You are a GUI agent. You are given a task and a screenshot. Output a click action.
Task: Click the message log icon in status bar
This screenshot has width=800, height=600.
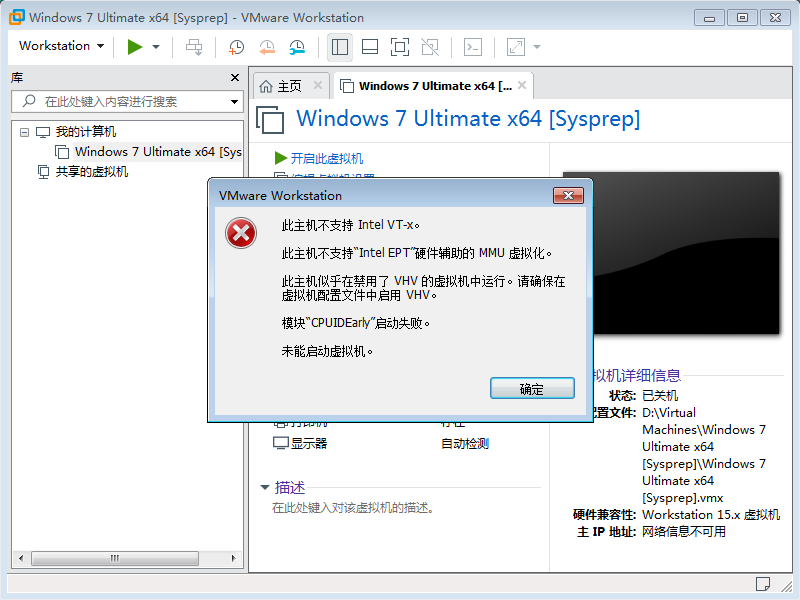point(762,583)
